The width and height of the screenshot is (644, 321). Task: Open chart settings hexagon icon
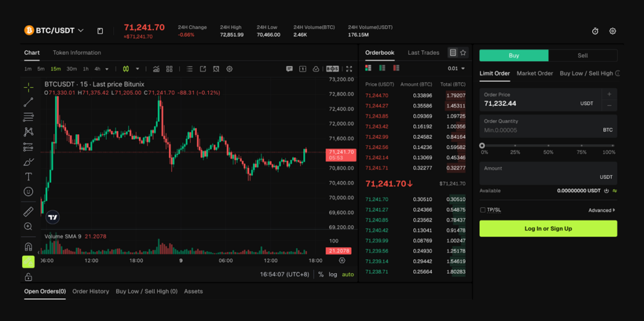point(230,69)
